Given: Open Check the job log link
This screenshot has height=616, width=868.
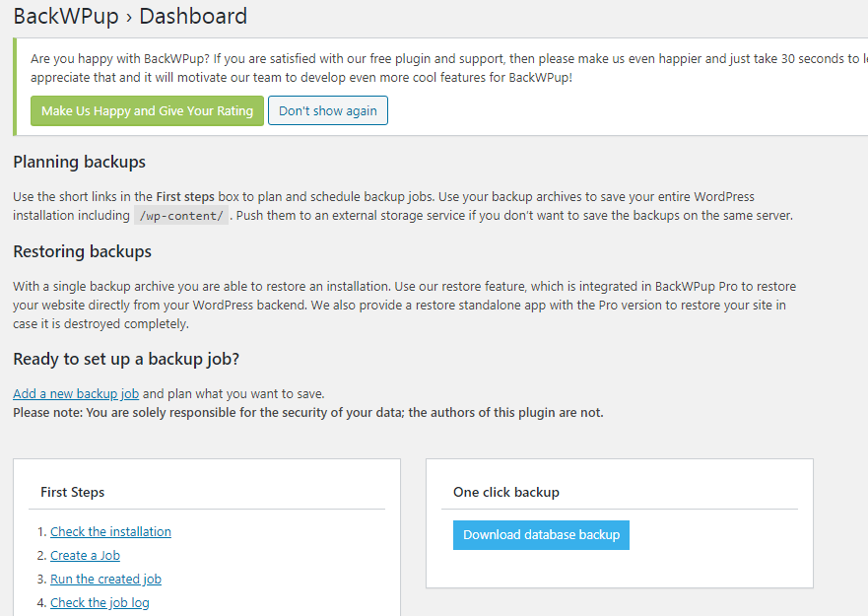Looking at the screenshot, I should pos(100,603).
